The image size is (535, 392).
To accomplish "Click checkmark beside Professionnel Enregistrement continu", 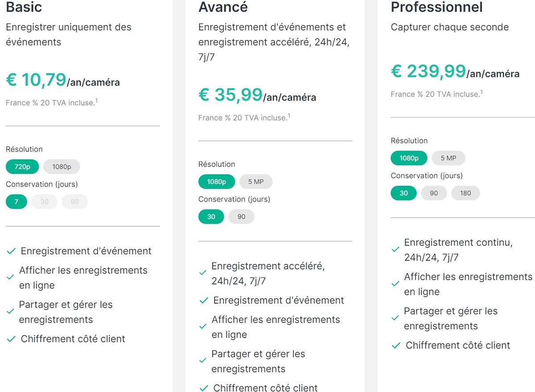I will (395, 249).
